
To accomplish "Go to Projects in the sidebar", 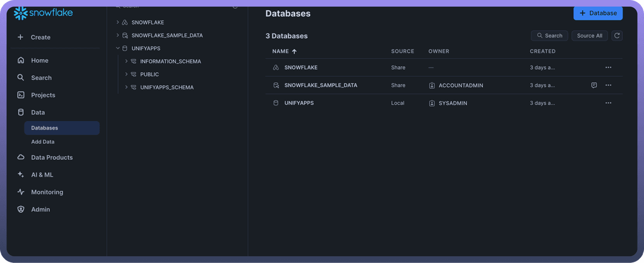I will 43,95.
